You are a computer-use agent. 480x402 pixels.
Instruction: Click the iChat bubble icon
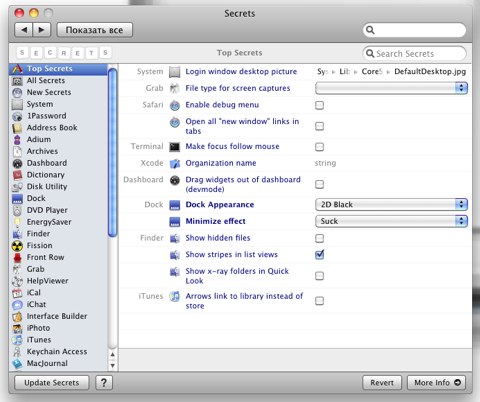tap(17, 305)
